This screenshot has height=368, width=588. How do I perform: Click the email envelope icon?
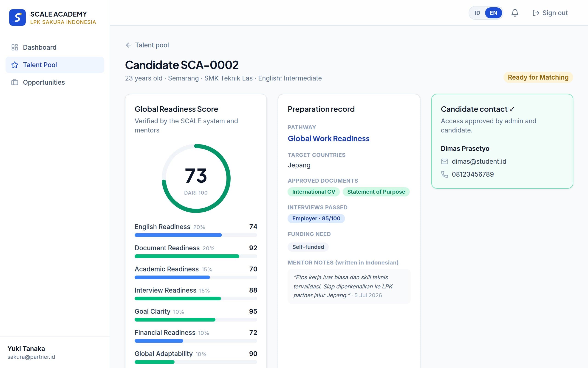(444, 161)
